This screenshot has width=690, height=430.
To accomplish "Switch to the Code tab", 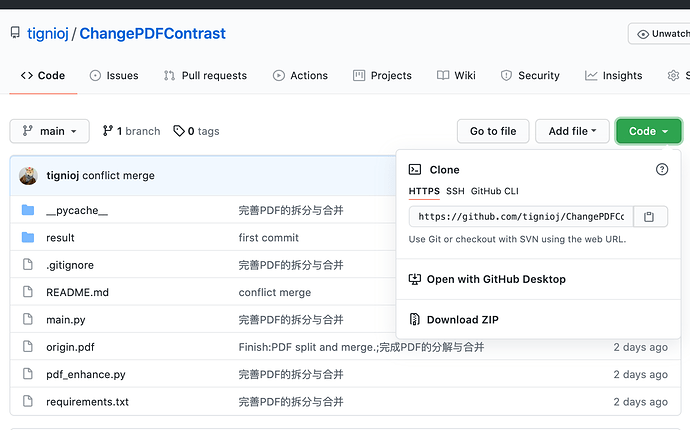I will pos(43,76).
